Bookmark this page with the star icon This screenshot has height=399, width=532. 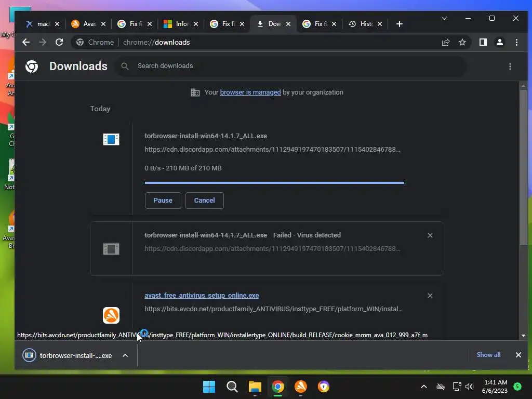pyautogui.click(x=462, y=42)
